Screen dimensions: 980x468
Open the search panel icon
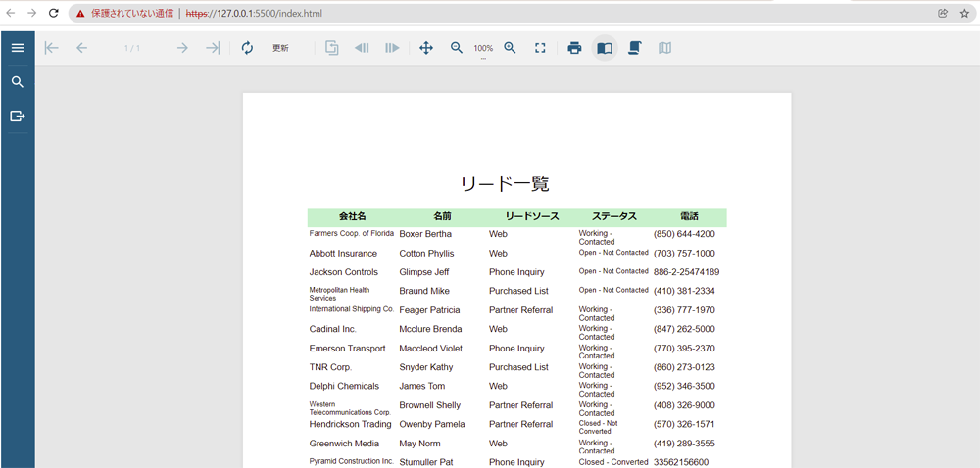tap(18, 81)
